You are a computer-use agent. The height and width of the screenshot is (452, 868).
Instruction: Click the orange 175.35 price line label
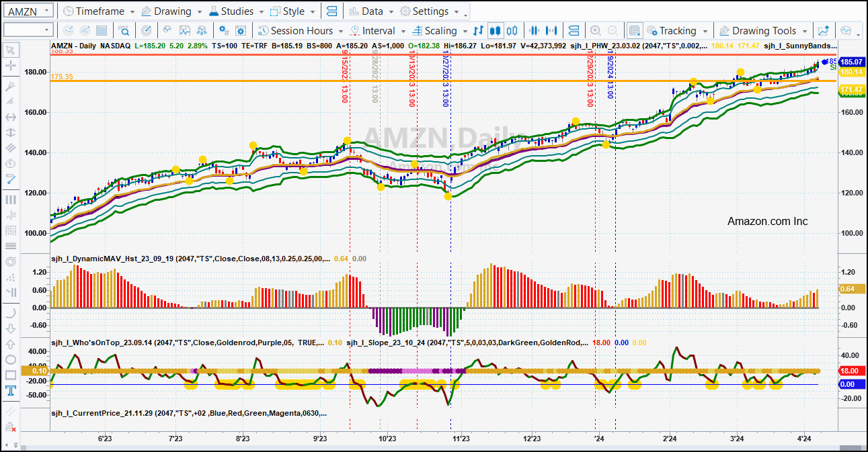tap(61, 77)
